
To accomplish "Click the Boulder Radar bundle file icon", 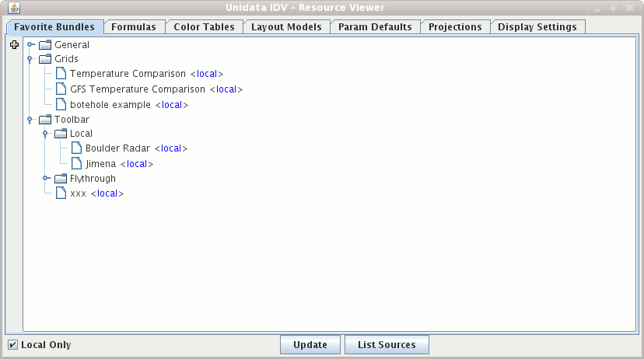I will point(77,148).
